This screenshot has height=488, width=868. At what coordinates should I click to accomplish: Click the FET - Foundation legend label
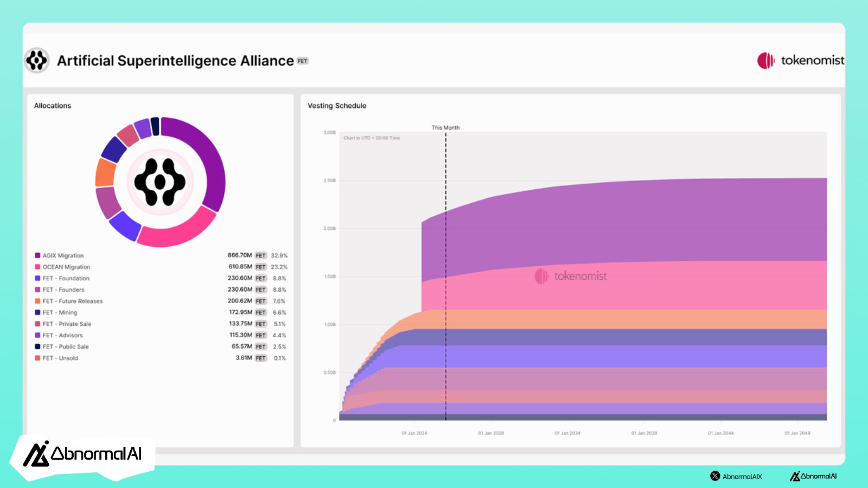pyautogui.click(x=66, y=278)
